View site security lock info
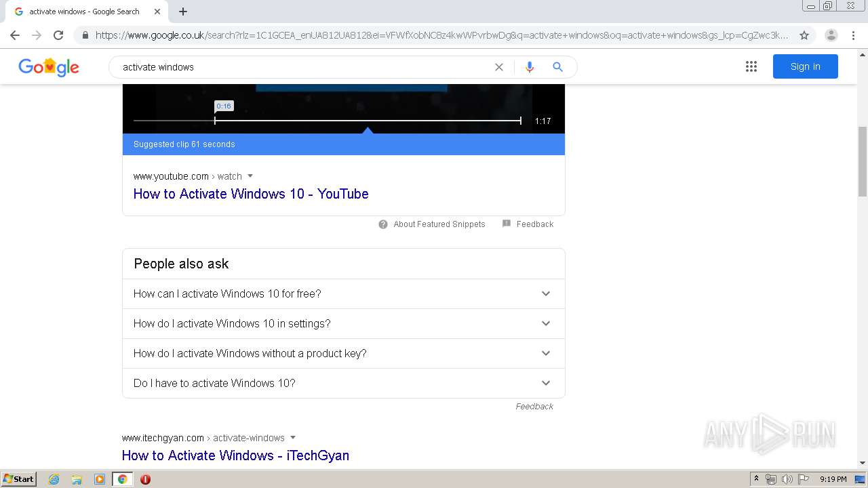This screenshot has width=868, height=488. click(85, 35)
